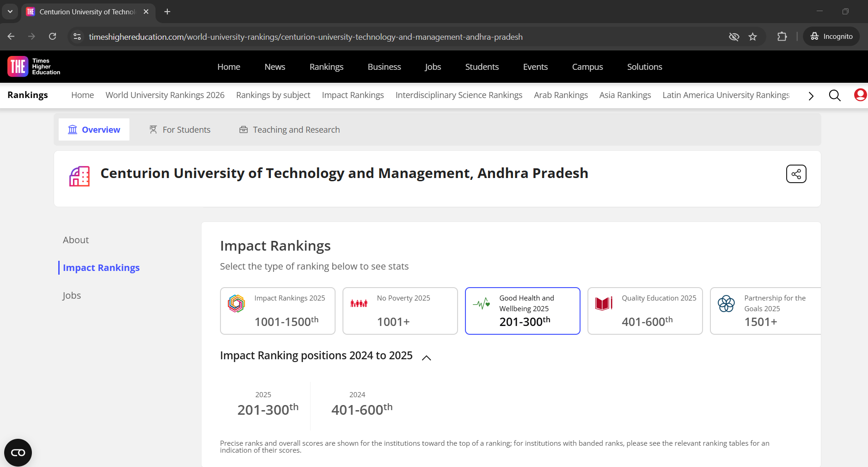This screenshot has width=868, height=467.
Task: Click the red user account icon
Action: [x=860, y=95]
